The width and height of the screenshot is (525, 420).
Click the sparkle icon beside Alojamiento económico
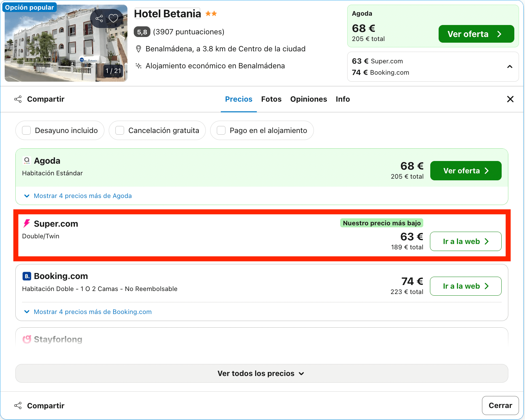138,66
